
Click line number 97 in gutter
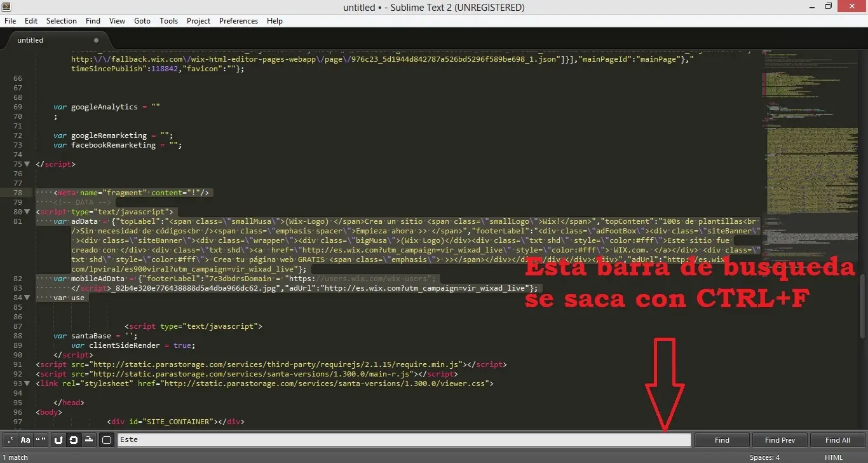pos(18,422)
